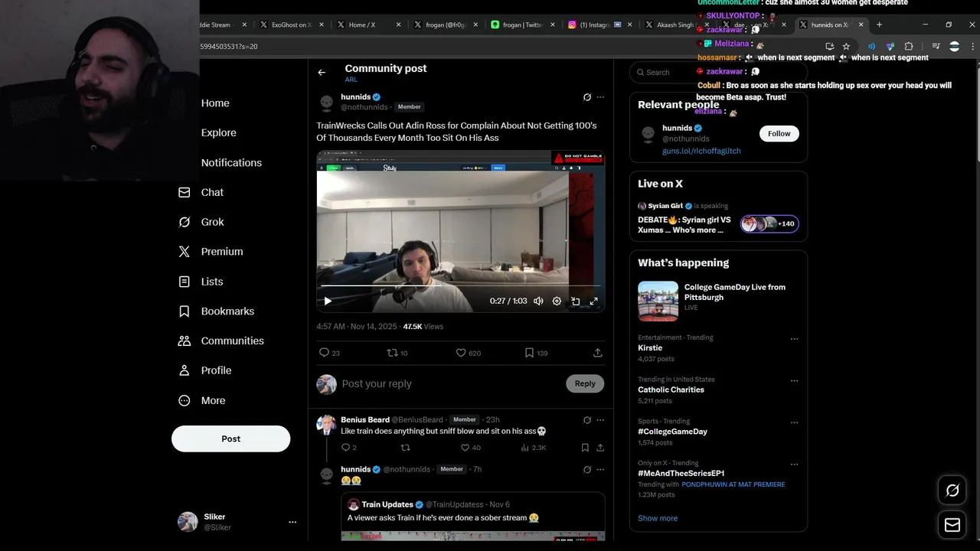Follow hunnids in Relevant people
The image size is (980, 551).
point(779,134)
